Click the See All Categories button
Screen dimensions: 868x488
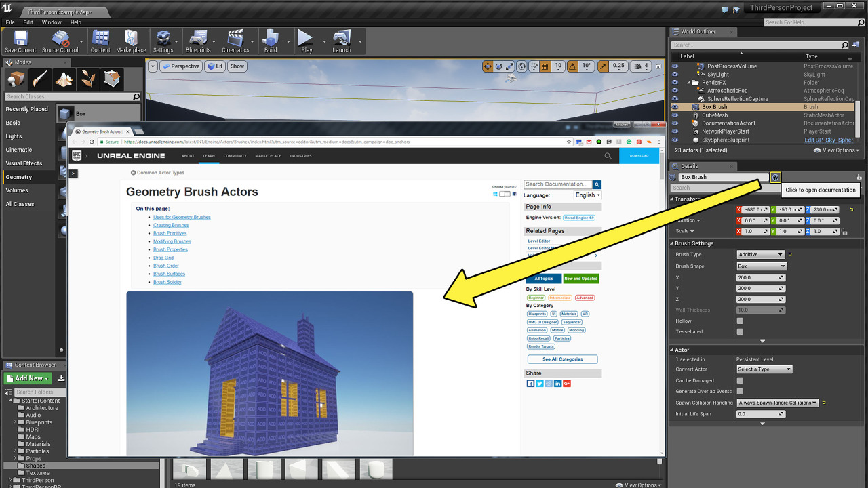tap(562, 359)
